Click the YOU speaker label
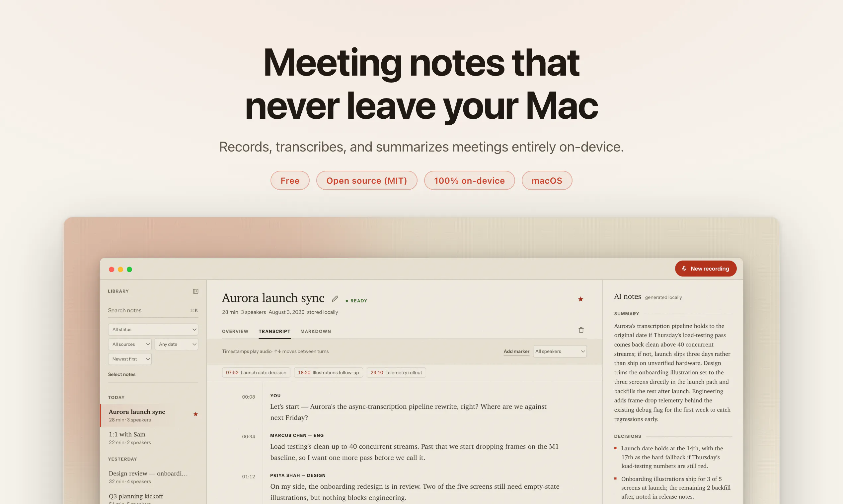 tap(275, 395)
